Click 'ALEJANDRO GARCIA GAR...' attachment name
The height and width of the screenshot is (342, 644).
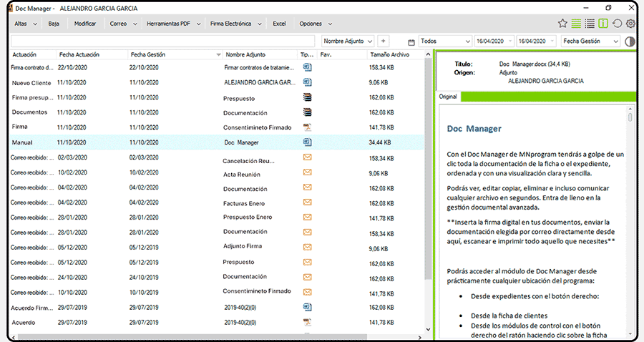click(260, 82)
